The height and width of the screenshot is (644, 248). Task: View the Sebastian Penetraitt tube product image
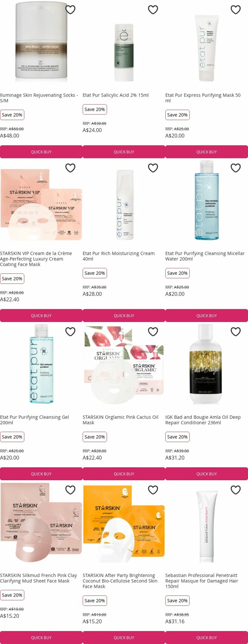click(207, 523)
